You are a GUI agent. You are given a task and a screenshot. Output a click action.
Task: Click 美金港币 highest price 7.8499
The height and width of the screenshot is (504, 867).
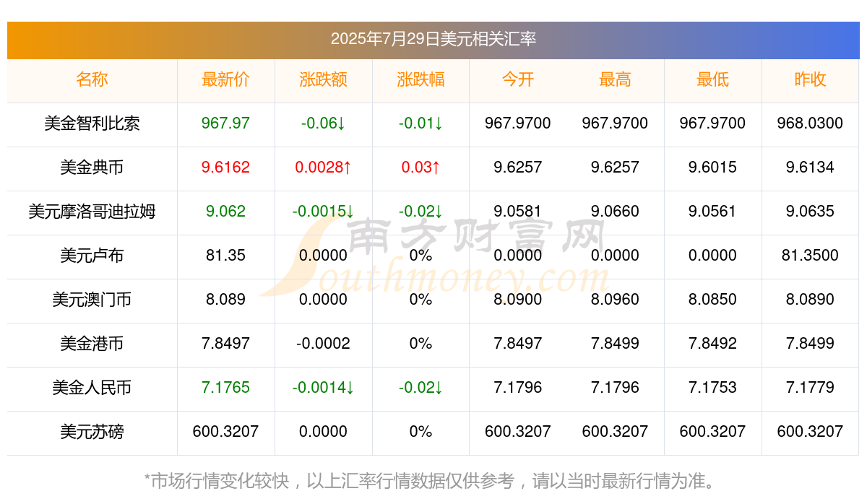pos(615,344)
